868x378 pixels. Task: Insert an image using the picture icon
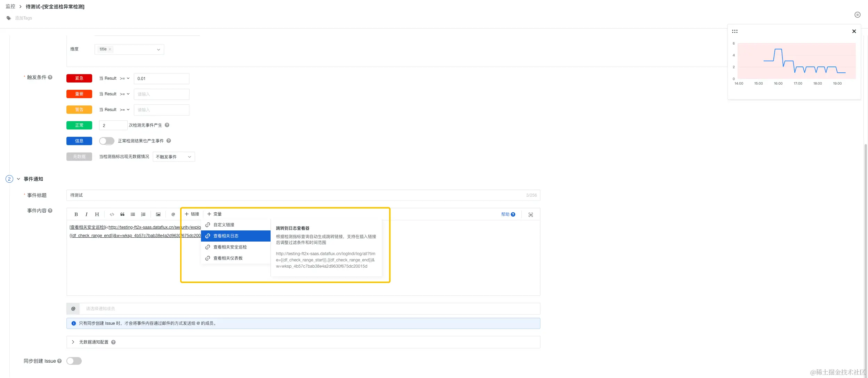tap(158, 214)
